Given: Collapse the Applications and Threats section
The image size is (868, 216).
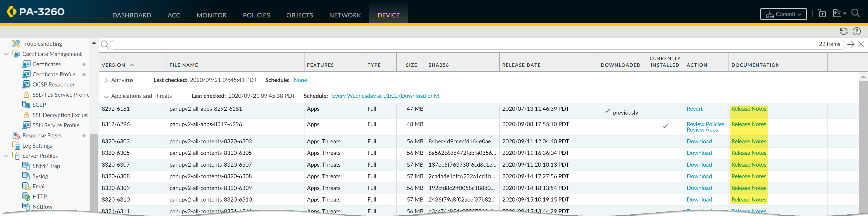Looking at the screenshot, I should [106, 96].
